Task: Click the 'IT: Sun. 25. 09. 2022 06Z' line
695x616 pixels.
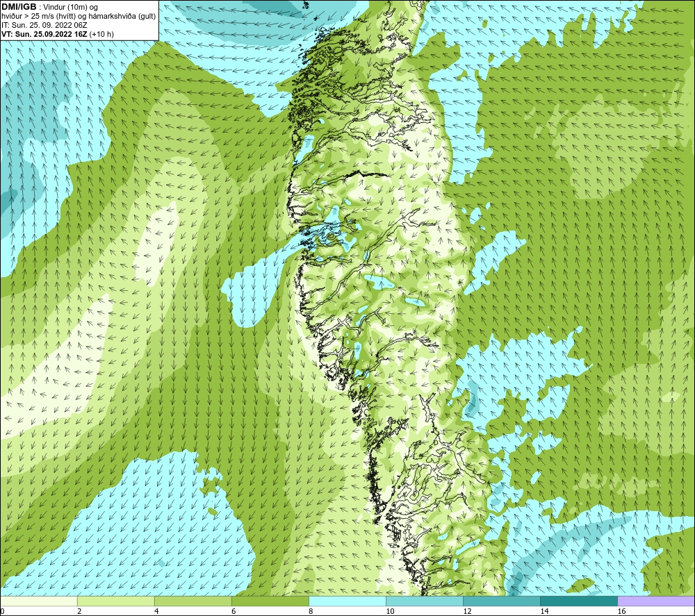Action: click(44, 25)
